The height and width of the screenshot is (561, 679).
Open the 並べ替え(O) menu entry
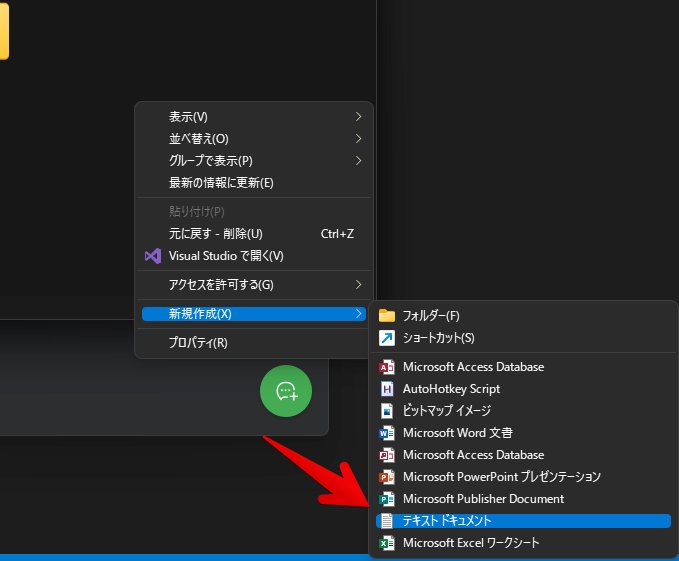pyautogui.click(x=254, y=139)
